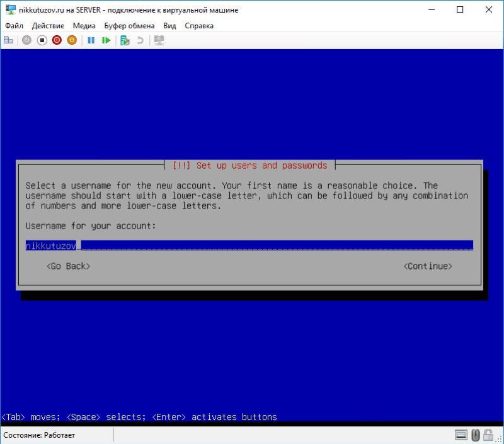
Task: Open the Буфер обмена menu
Action: pos(129,26)
